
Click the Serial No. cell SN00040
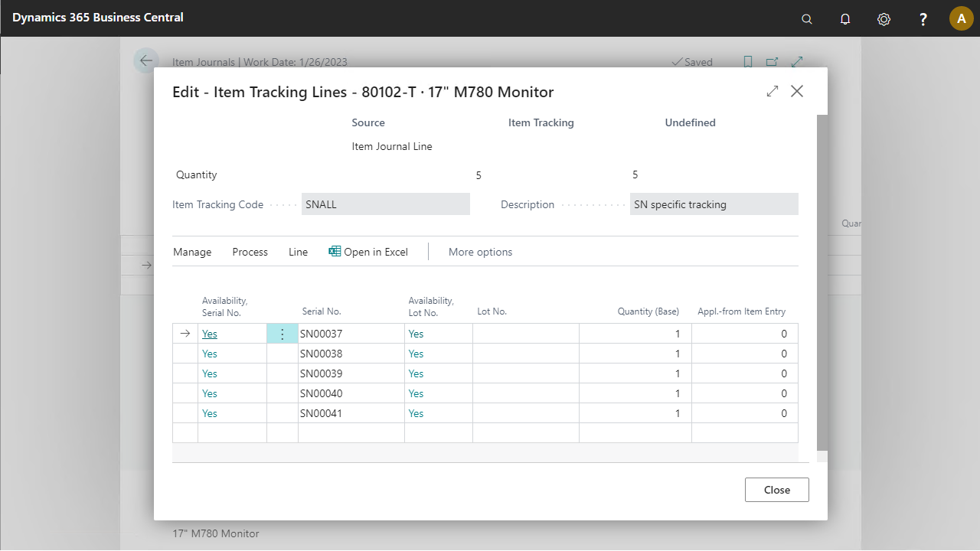(x=351, y=393)
